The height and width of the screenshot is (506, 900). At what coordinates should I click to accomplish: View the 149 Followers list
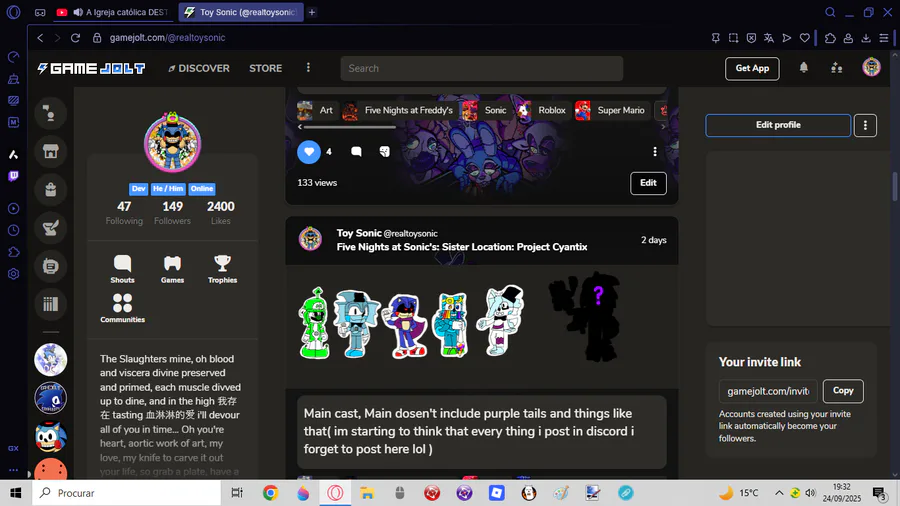(172, 212)
